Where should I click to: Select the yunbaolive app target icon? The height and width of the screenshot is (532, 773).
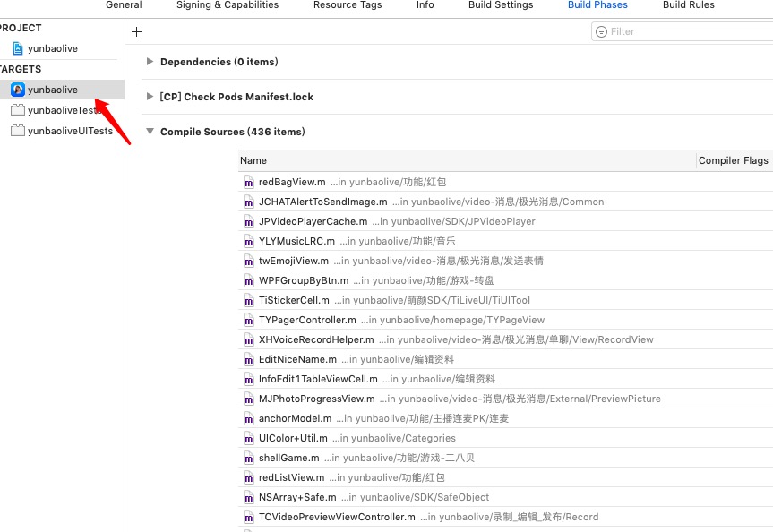(18, 90)
